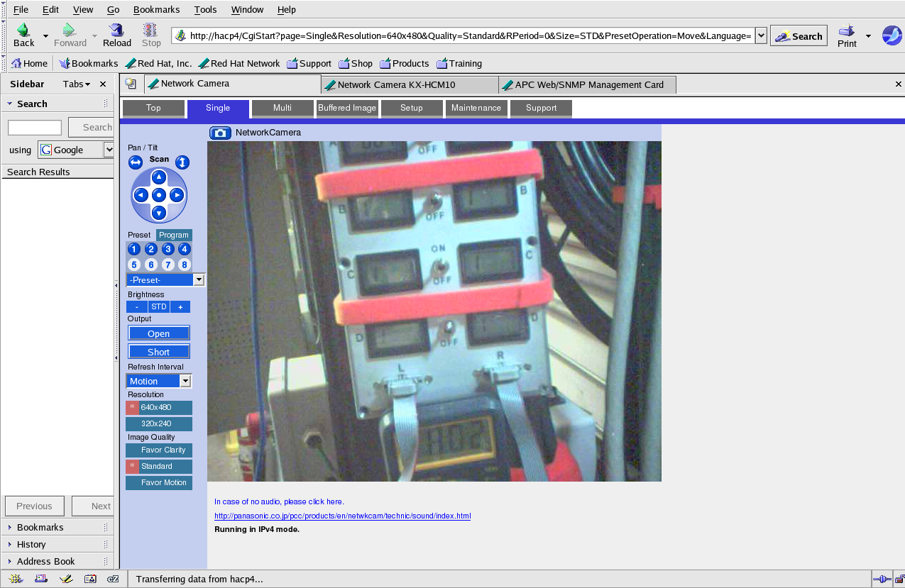
Task: Reload the current page
Action: 117,35
